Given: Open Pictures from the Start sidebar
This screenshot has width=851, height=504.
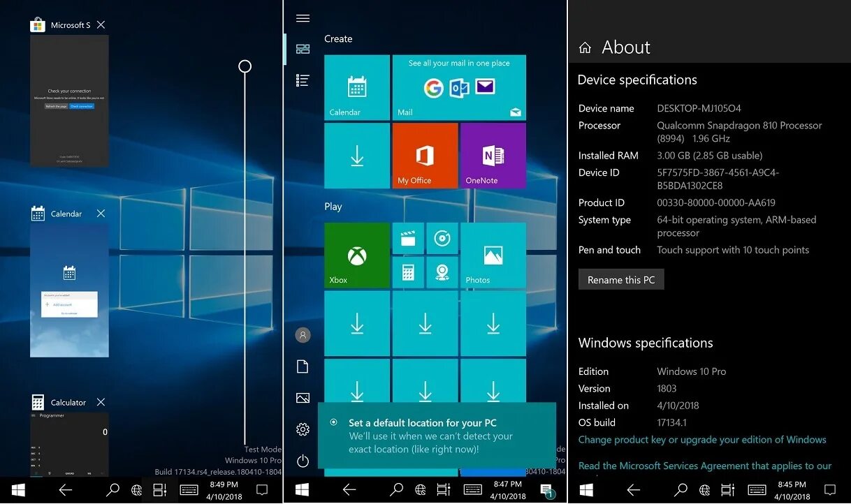Looking at the screenshot, I should (303, 398).
